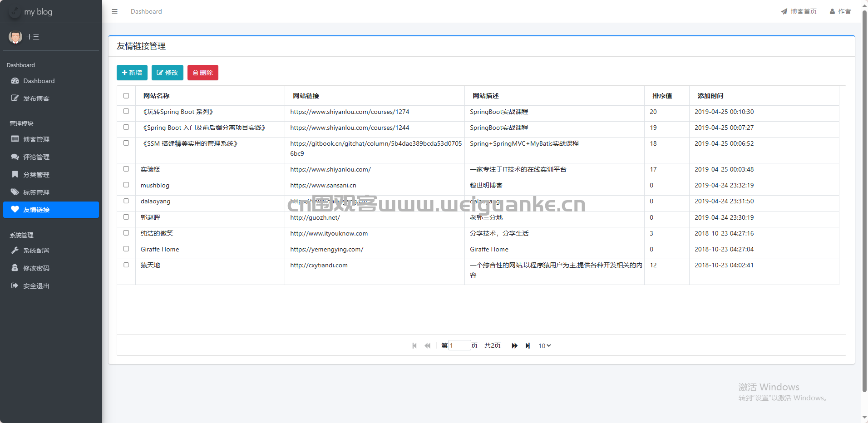This screenshot has height=423, width=868.
Task: Check the mushblog row checkbox
Action: (x=126, y=185)
